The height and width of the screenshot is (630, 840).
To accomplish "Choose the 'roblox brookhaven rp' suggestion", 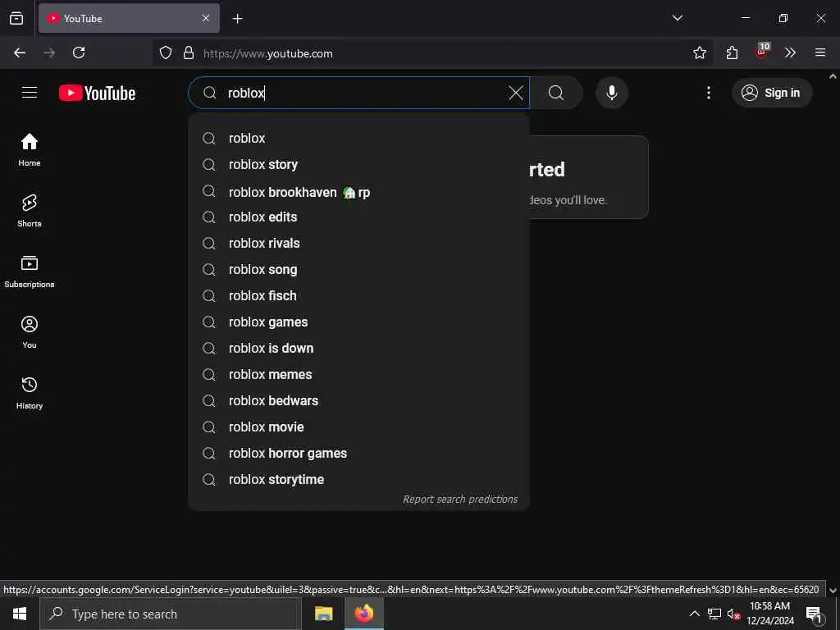I will point(359,192).
